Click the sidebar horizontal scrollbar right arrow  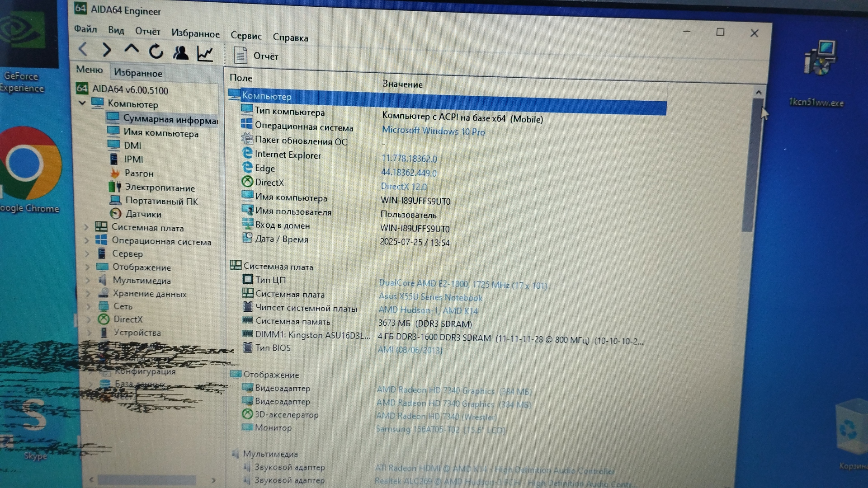coord(213,480)
